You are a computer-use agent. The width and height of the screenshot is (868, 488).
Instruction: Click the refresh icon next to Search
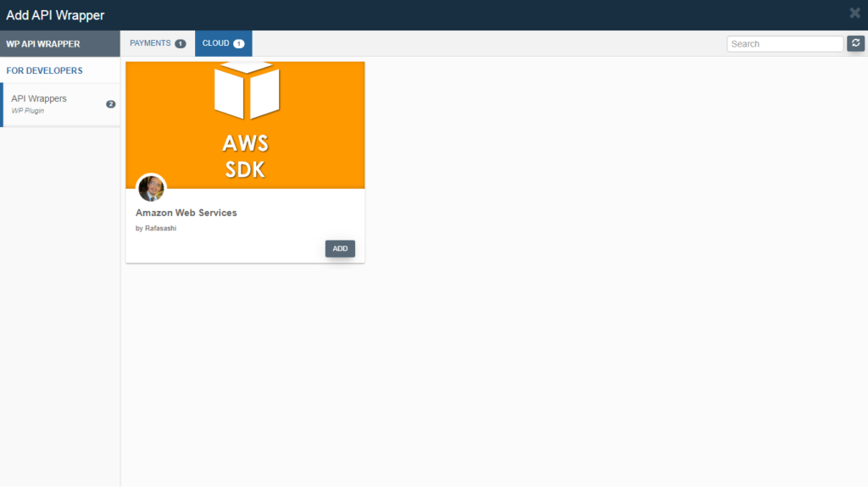tap(855, 43)
